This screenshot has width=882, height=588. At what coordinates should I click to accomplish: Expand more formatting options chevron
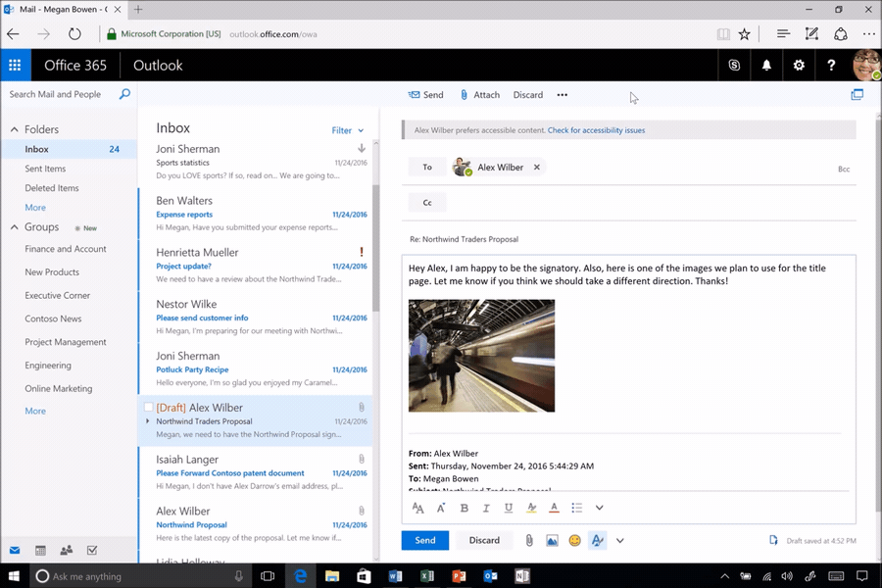pos(600,508)
